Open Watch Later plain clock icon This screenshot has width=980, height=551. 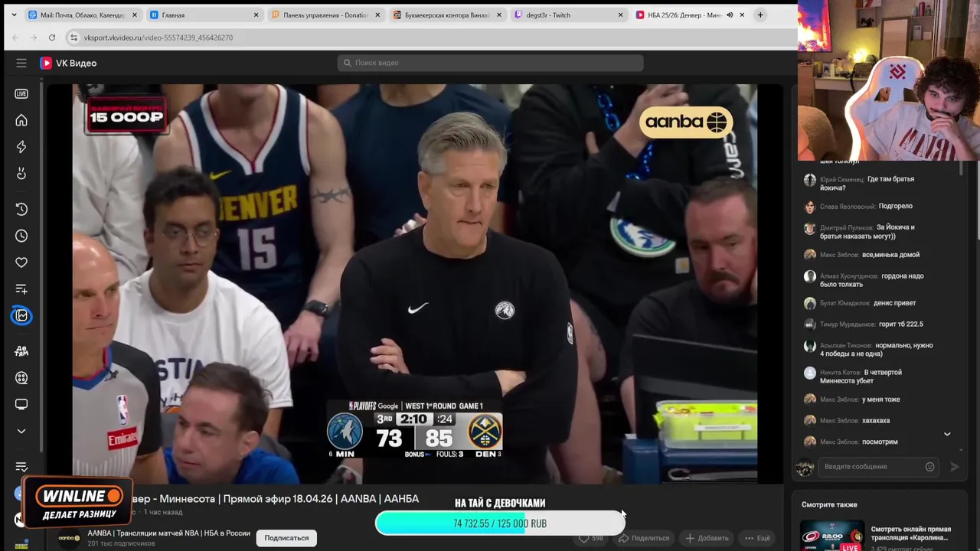tap(21, 236)
